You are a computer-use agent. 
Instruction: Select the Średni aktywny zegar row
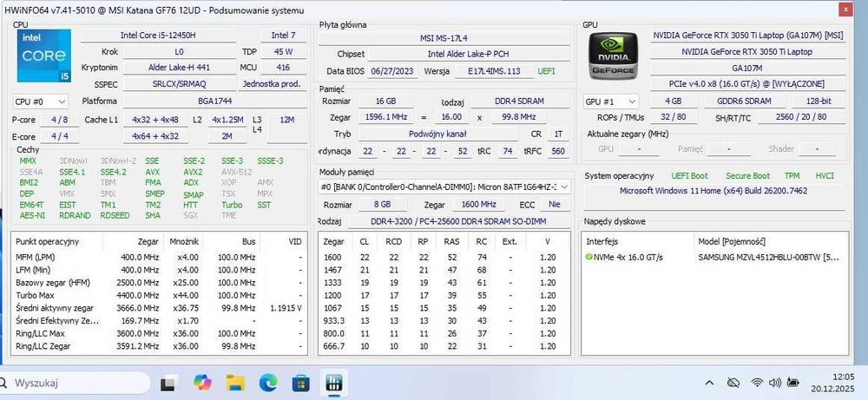(x=159, y=308)
